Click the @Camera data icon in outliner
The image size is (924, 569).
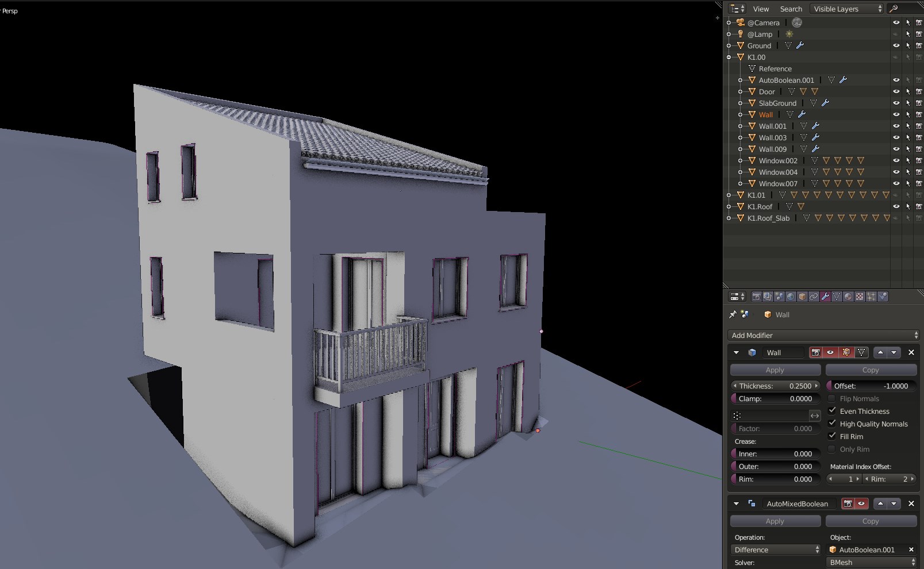pos(796,22)
